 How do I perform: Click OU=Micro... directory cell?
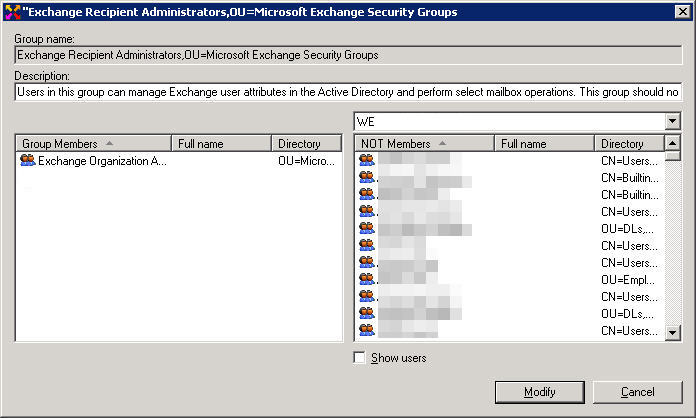coord(306,161)
